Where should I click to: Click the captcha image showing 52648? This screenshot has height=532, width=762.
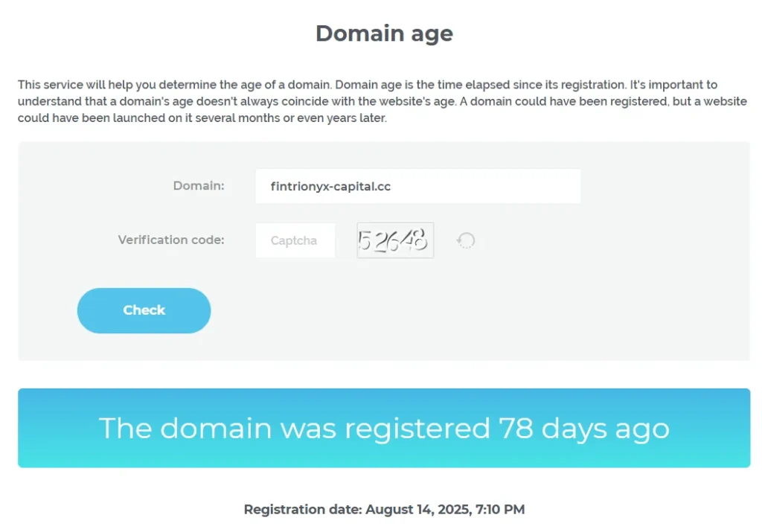(x=395, y=240)
